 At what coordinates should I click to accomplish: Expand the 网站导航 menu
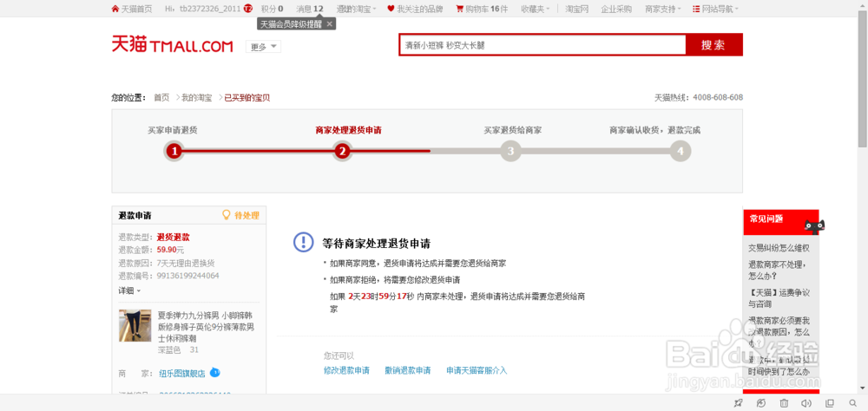716,9
